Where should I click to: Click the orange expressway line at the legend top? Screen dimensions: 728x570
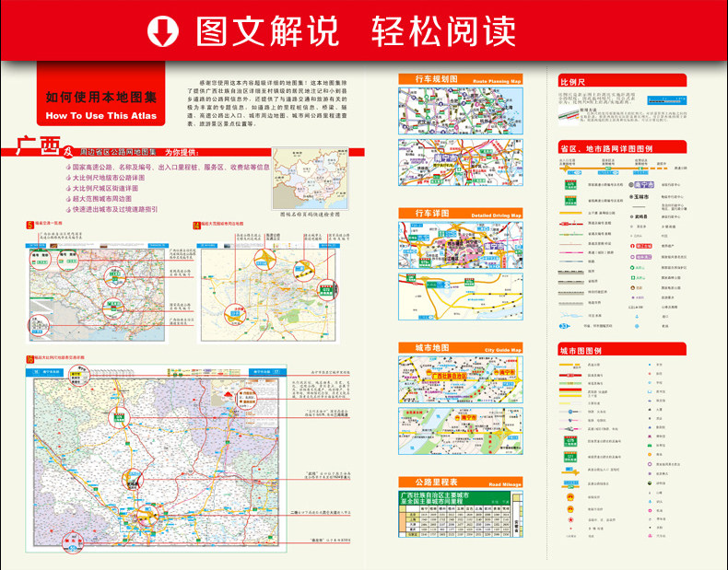tap(614, 169)
